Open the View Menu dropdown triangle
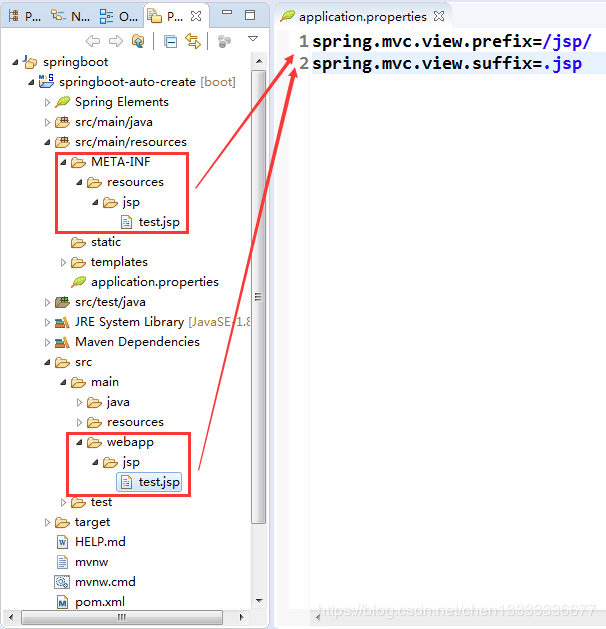 coord(253,40)
